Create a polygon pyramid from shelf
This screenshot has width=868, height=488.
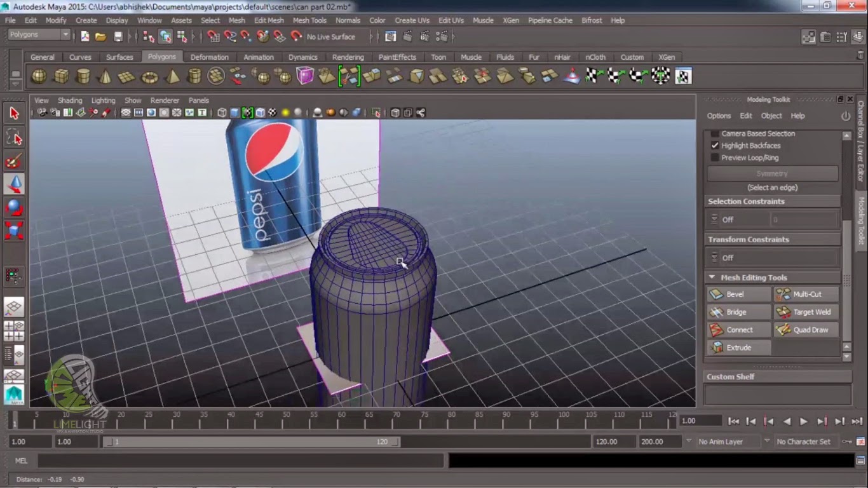pos(172,76)
